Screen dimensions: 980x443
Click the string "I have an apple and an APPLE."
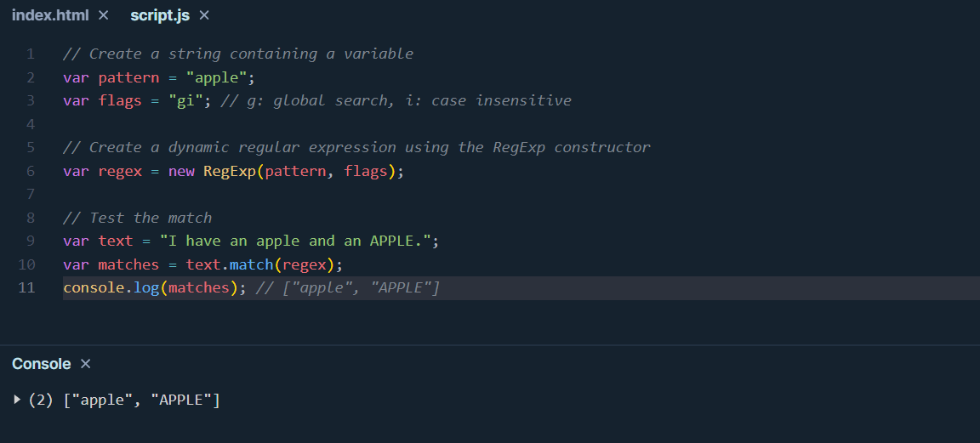[295, 241]
